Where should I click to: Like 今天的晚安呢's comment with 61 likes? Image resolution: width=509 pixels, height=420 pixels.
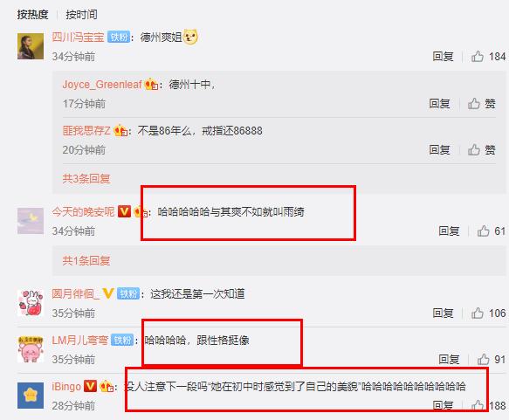tap(484, 231)
